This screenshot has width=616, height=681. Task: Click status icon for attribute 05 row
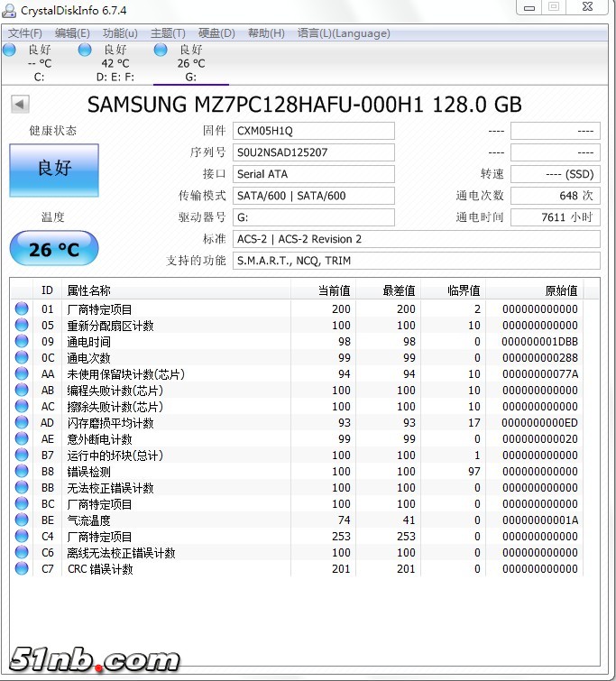[22, 326]
